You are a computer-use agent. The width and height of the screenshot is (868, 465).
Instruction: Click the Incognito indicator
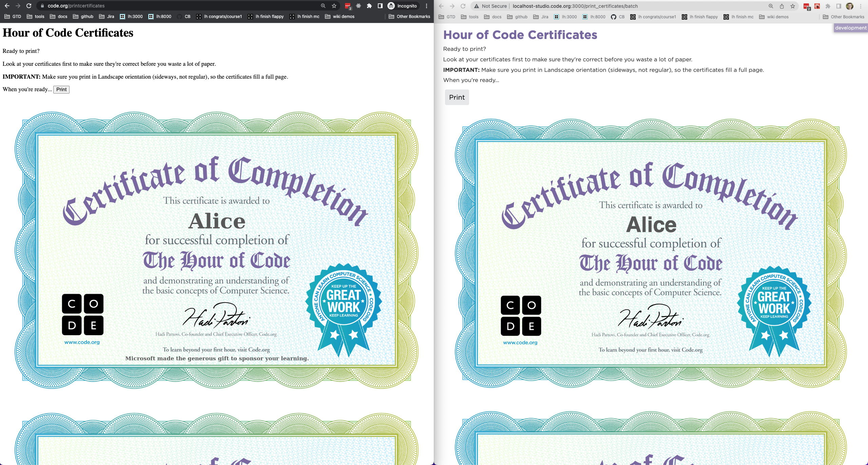[x=403, y=6]
